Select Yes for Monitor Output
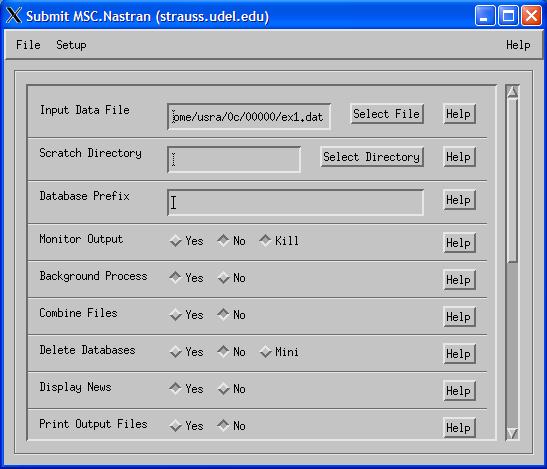This screenshot has width=547, height=469. click(x=186, y=241)
